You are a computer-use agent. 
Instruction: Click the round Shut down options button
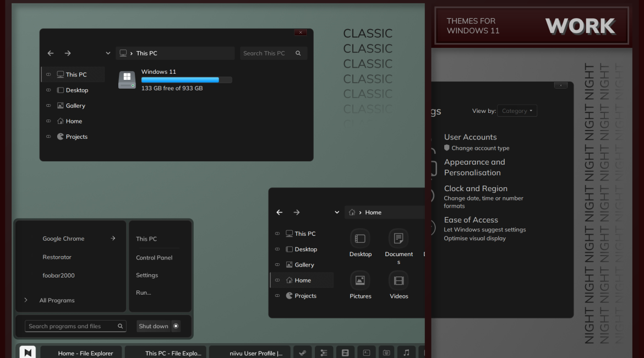click(x=176, y=326)
